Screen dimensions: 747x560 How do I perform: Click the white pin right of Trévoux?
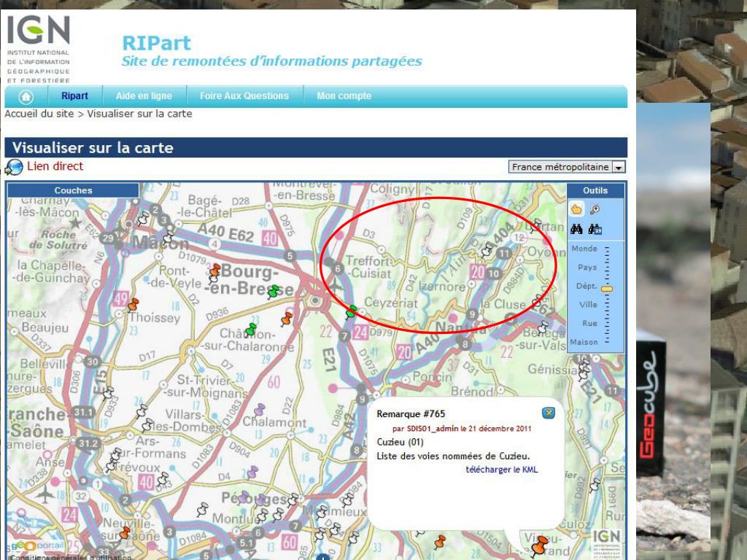(x=163, y=478)
